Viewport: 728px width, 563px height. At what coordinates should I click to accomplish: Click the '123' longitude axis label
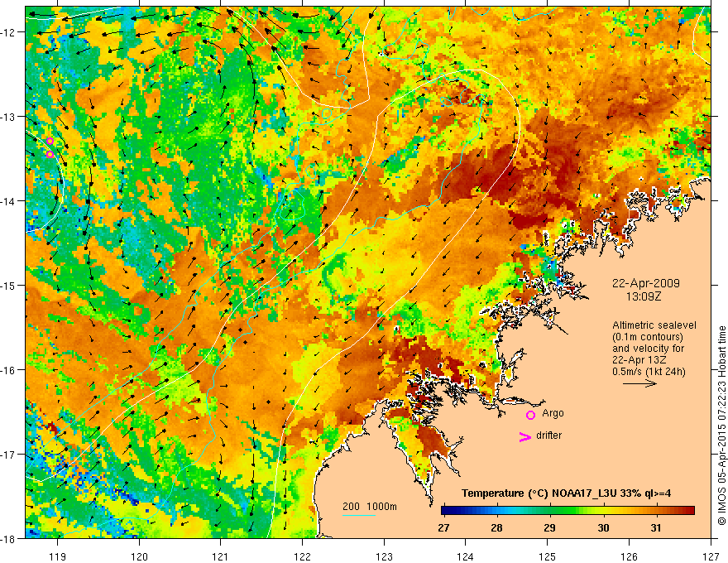[x=384, y=556]
